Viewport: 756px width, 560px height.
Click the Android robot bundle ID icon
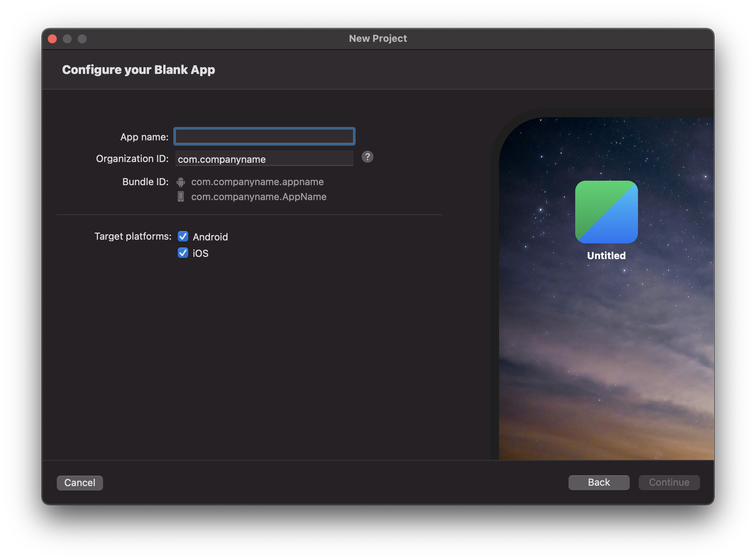181,182
